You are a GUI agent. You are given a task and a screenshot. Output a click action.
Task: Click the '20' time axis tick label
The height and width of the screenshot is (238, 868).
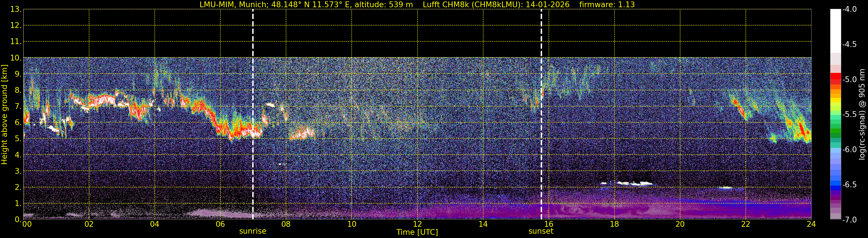[x=680, y=224]
